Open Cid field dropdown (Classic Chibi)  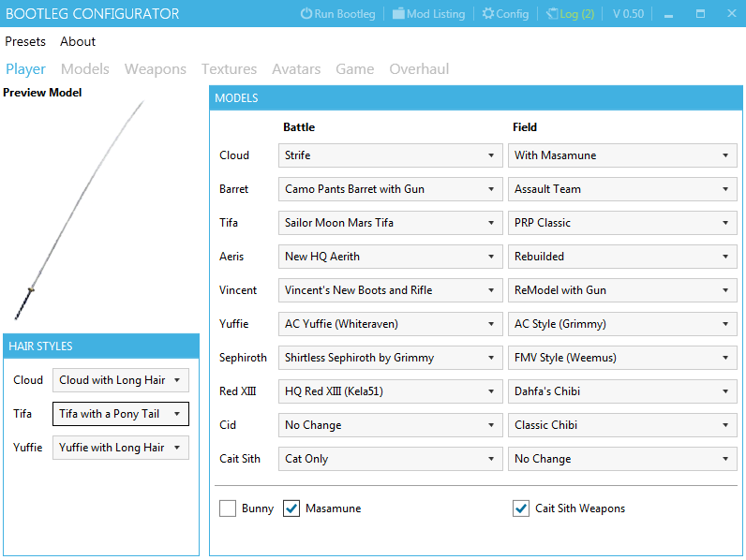click(x=622, y=425)
